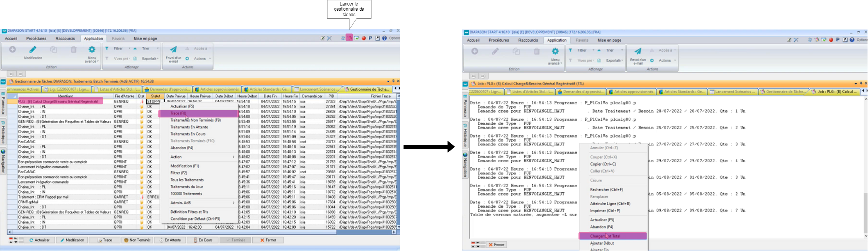Click the Envoi d'un e-mail icon in the right window

tap(638, 52)
